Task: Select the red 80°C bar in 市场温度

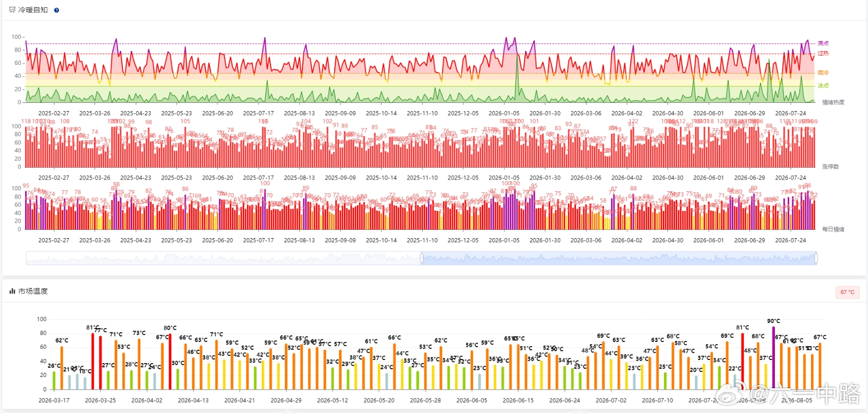Action: [x=170, y=361]
